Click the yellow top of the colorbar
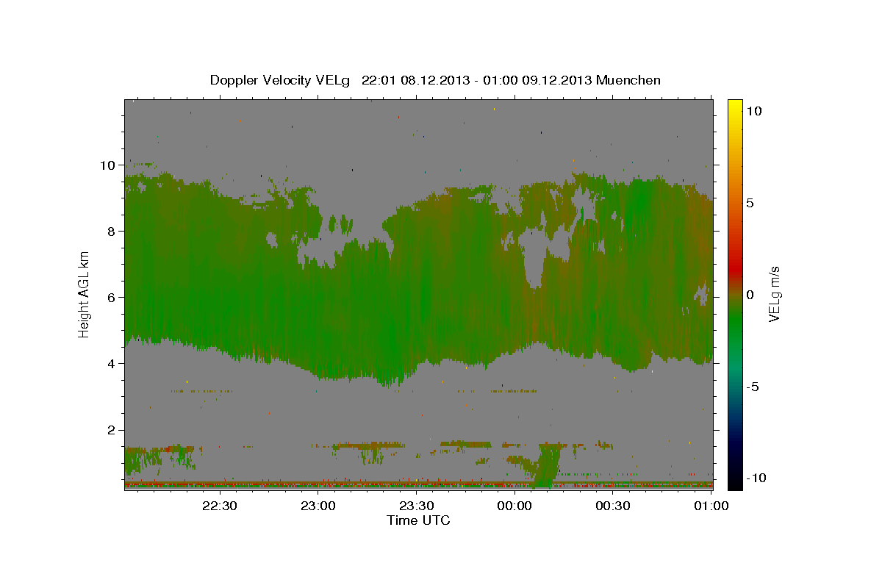 tap(735, 107)
